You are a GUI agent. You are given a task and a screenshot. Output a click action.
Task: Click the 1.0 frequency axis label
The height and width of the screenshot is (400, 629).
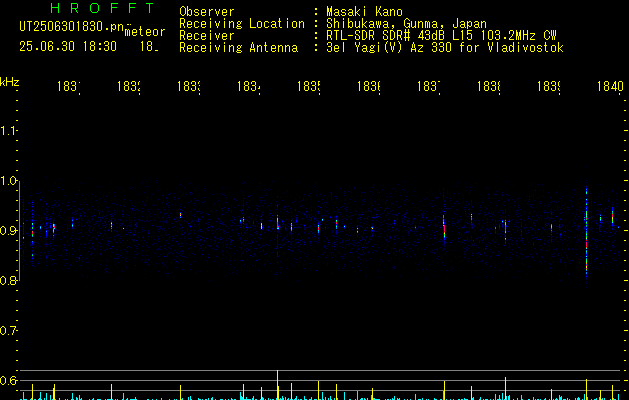pyautogui.click(x=9, y=181)
